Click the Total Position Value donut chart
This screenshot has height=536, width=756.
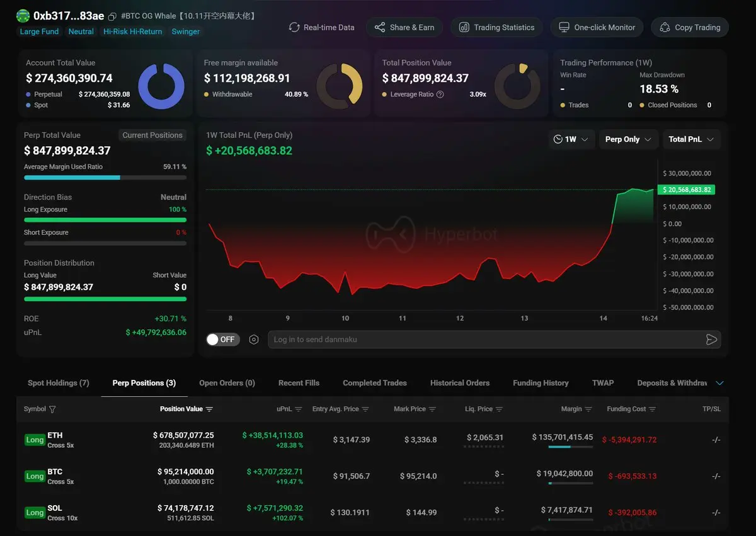coord(518,86)
